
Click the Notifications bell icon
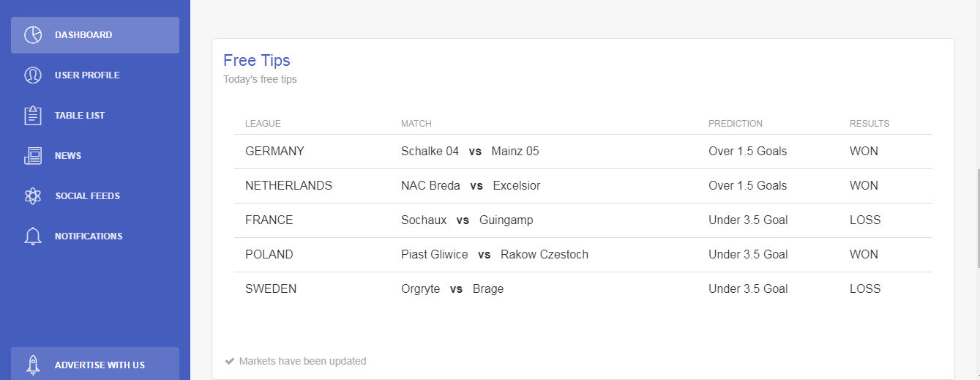pyautogui.click(x=33, y=236)
